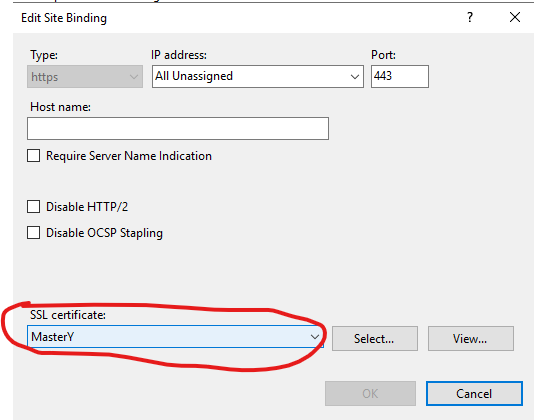This screenshot has width=534, height=420.
Task: Expand the IP address dropdown arrow
Action: click(x=355, y=77)
